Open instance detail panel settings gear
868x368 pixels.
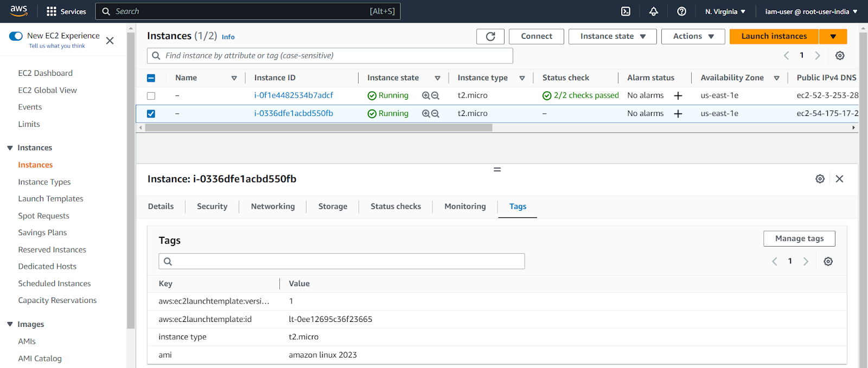(x=820, y=179)
